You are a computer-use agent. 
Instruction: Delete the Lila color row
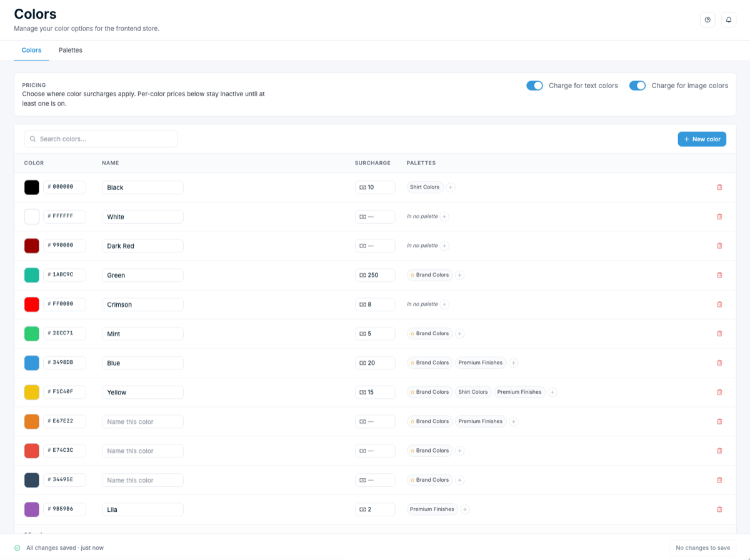[719, 509]
